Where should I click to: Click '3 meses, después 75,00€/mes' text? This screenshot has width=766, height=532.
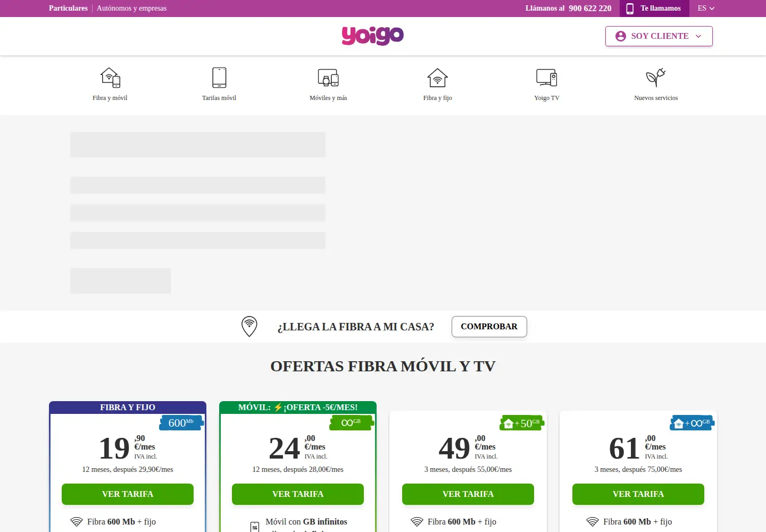(x=638, y=470)
